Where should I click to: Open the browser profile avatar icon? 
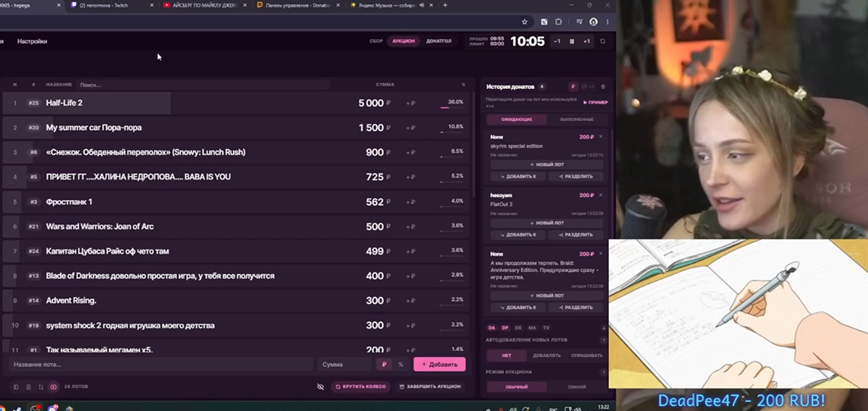point(593,22)
